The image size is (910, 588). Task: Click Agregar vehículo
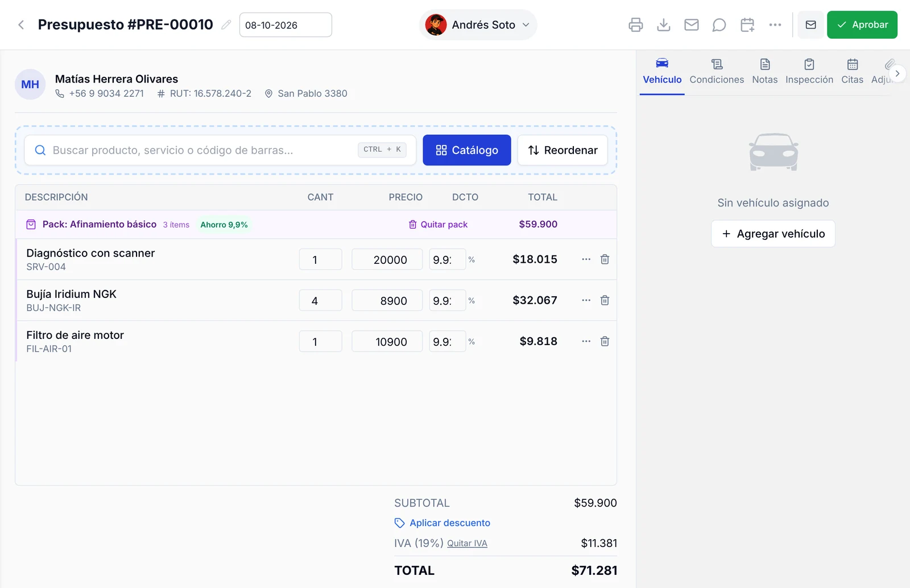pyautogui.click(x=773, y=234)
